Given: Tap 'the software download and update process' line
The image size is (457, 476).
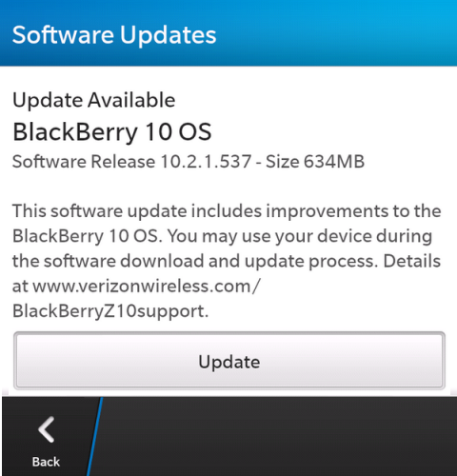Looking at the screenshot, I should tap(195, 262).
